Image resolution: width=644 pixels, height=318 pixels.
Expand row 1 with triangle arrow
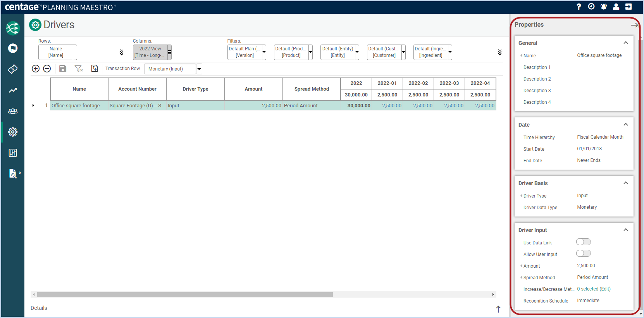[33, 105]
